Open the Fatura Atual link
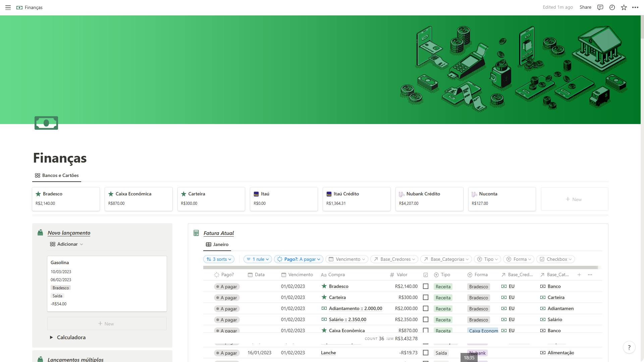 (219, 233)
